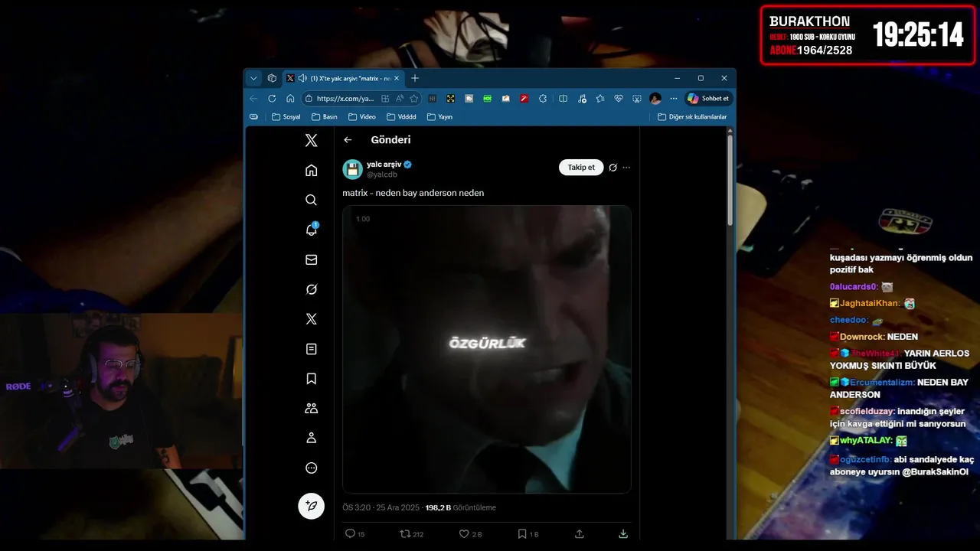
Task: Open Favorites star-list icon in toolbar
Action: [x=599, y=98]
